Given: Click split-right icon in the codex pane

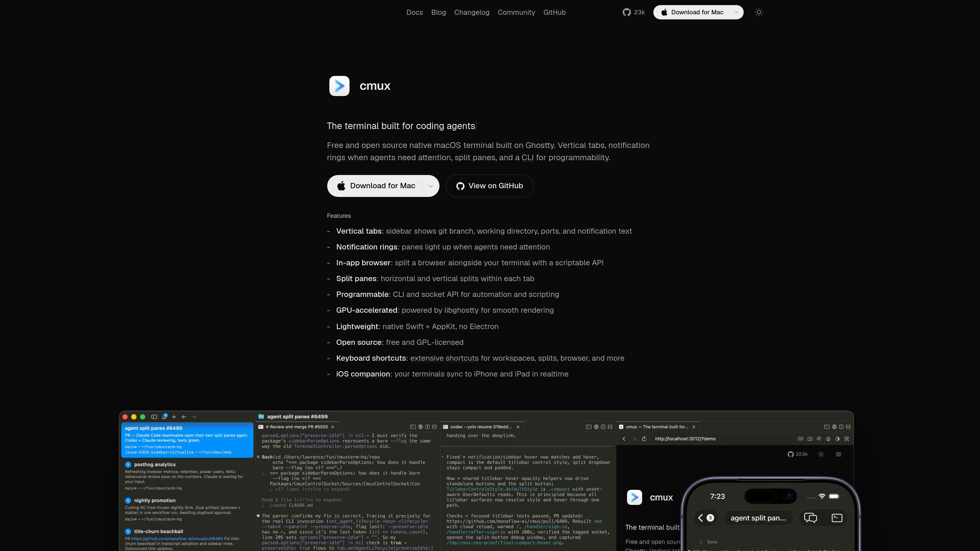Looking at the screenshot, I should [603, 427].
